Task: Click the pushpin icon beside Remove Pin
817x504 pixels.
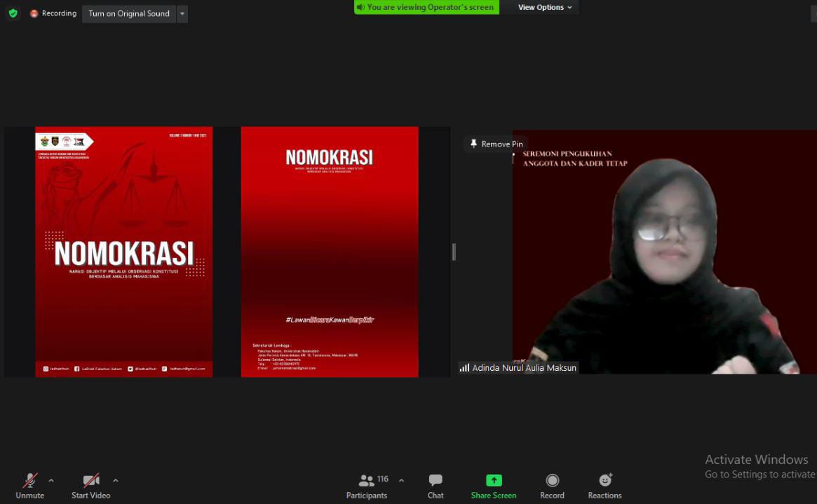Action: pyautogui.click(x=473, y=144)
